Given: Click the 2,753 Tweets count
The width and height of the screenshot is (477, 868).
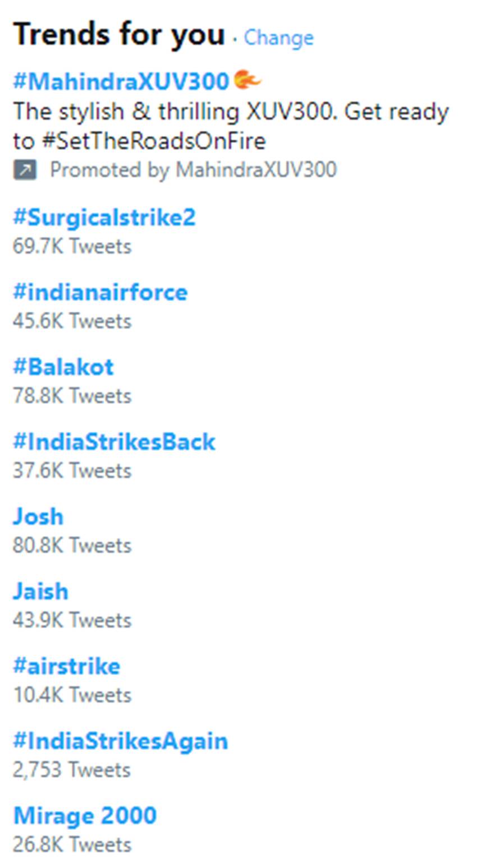Looking at the screenshot, I should pyautogui.click(x=71, y=770).
